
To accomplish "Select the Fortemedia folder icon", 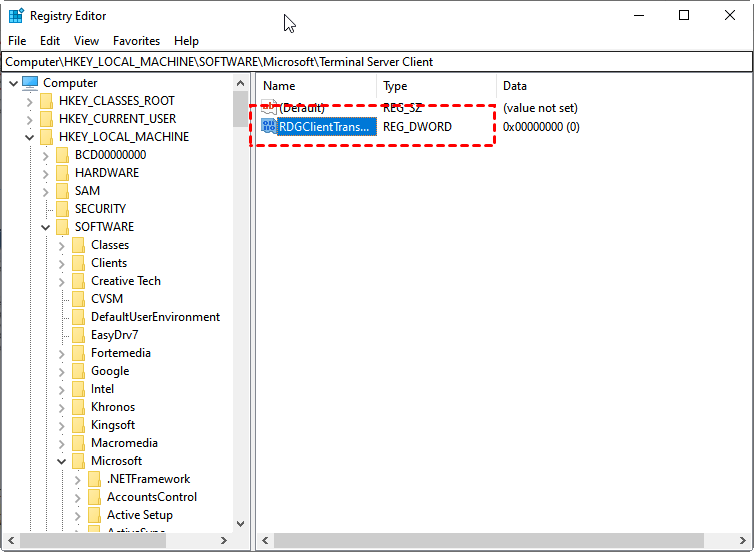I will (78, 353).
